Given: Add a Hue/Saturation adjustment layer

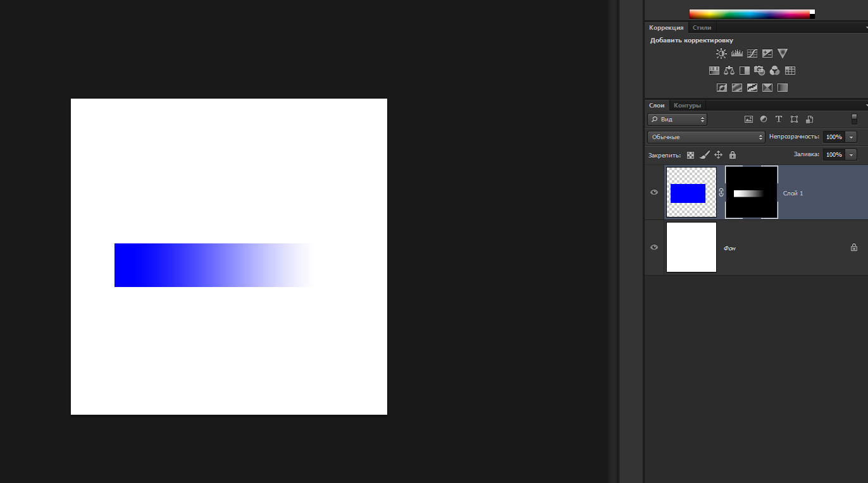Looking at the screenshot, I should point(714,71).
